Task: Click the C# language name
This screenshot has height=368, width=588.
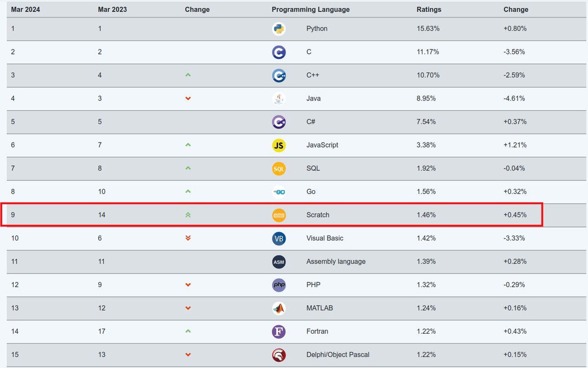Action: click(312, 122)
